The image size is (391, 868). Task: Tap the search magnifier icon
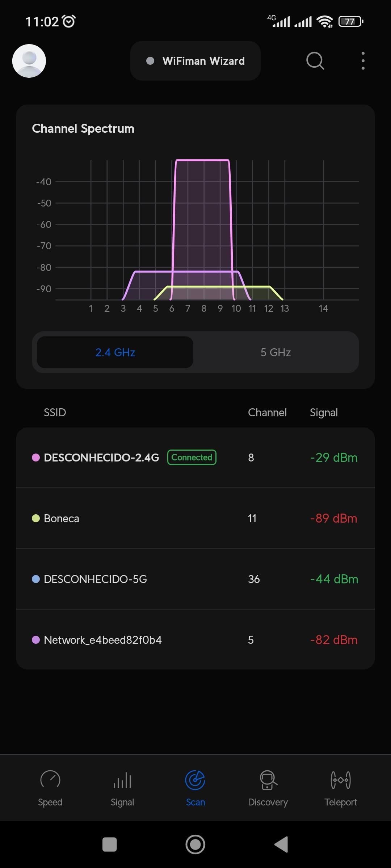[315, 61]
